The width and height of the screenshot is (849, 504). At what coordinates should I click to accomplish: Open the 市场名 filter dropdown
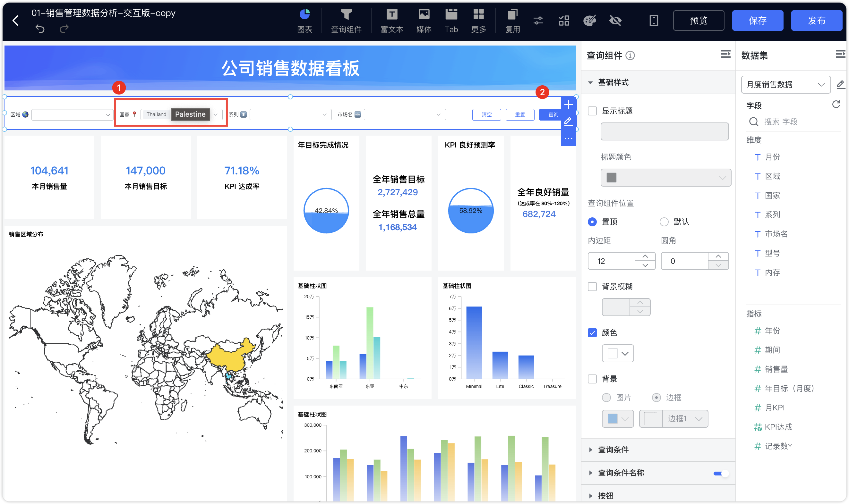tap(405, 115)
